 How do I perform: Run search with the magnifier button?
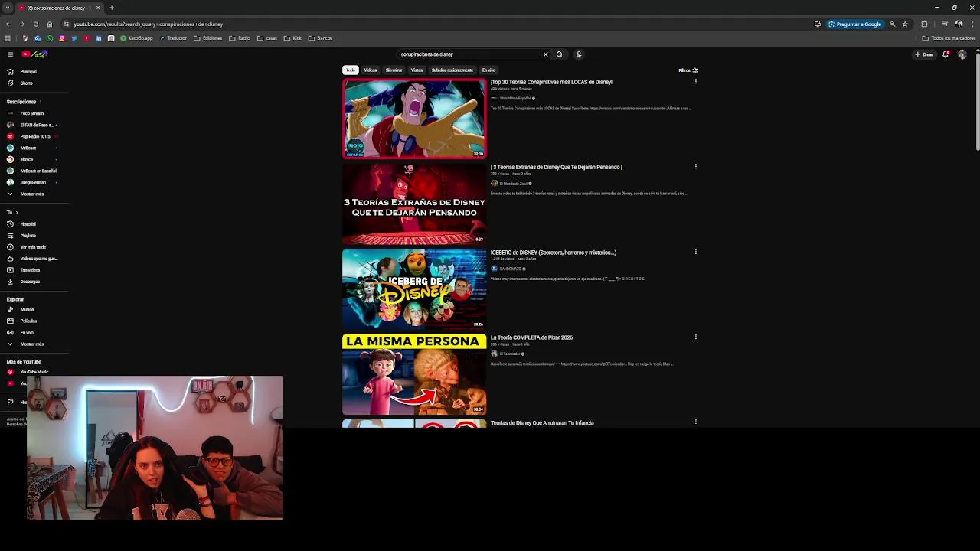tap(559, 54)
